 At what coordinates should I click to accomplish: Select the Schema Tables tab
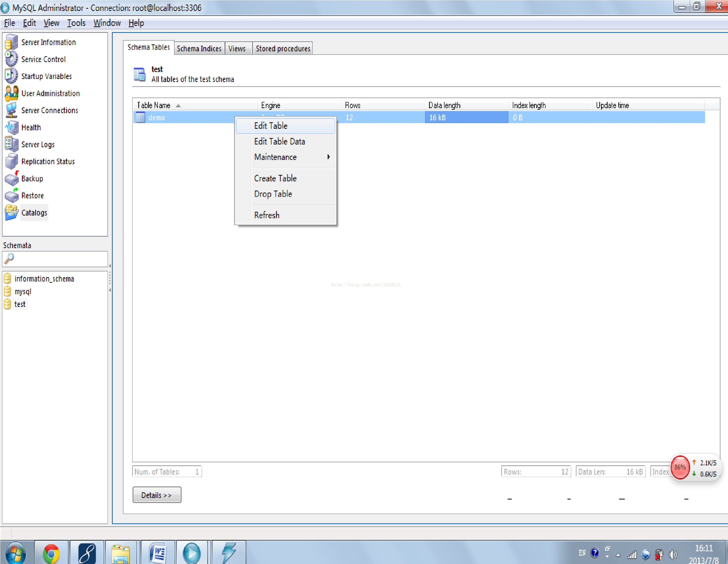(x=149, y=47)
